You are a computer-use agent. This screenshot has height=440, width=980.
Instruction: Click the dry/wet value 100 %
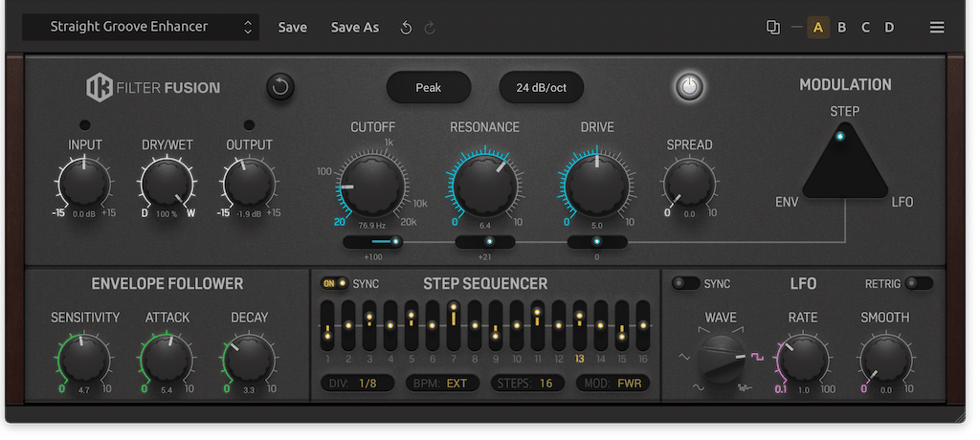(167, 213)
